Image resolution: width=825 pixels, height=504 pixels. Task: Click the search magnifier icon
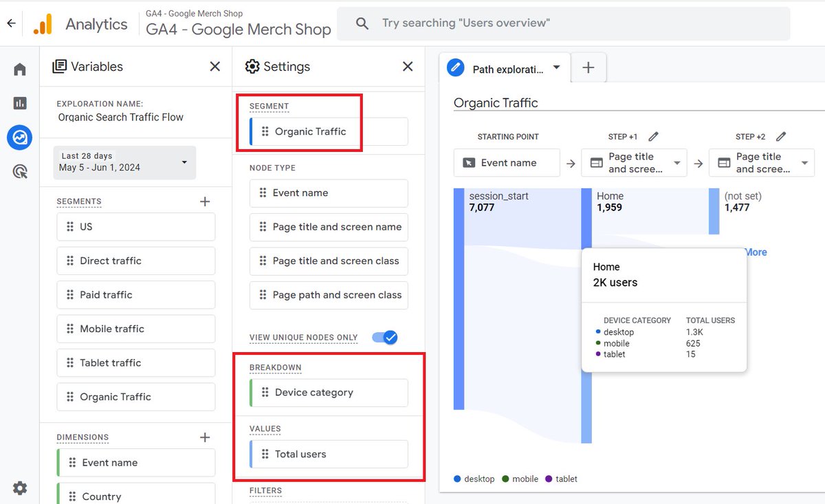point(362,23)
